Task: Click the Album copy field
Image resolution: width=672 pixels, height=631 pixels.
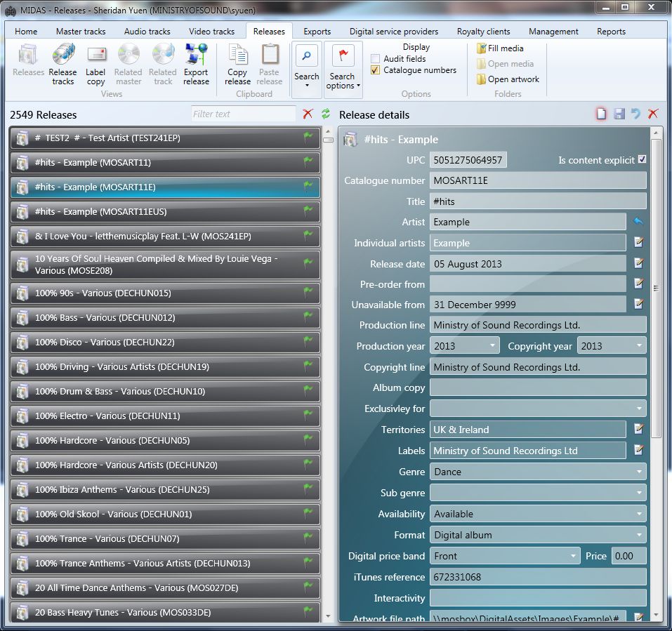Action: pyautogui.click(x=538, y=387)
